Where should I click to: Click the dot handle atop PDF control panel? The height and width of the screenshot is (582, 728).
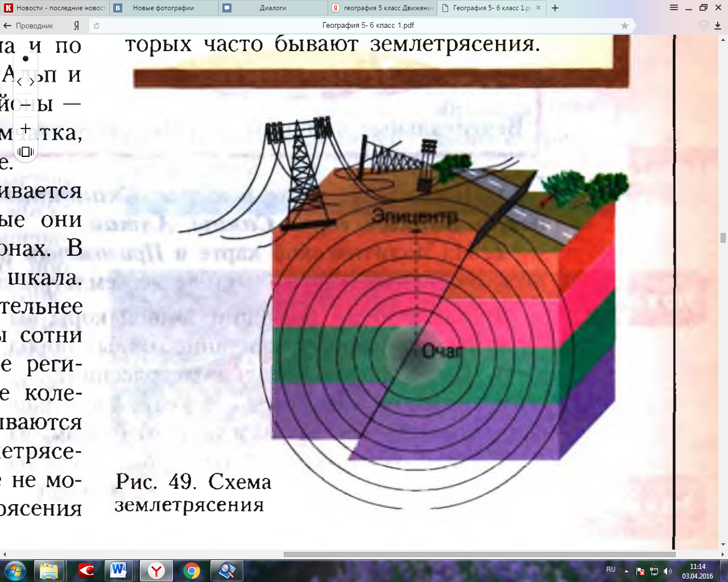[26, 59]
